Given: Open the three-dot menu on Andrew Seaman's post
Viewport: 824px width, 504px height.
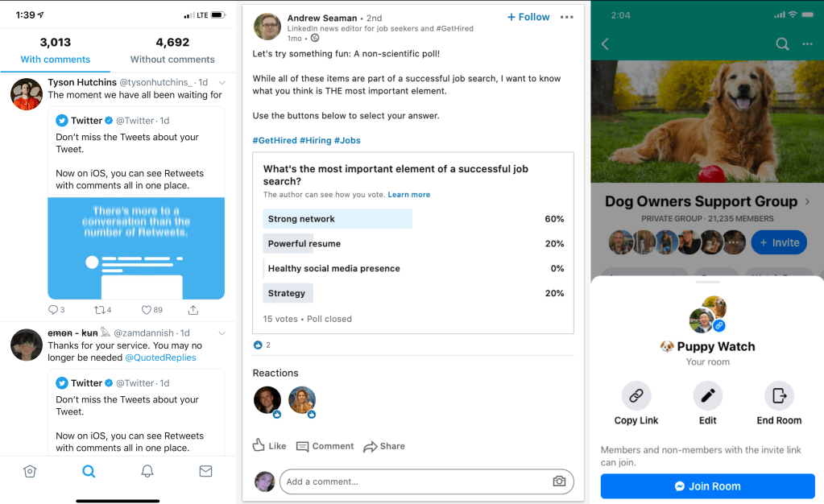Looking at the screenshot, I should [567, 17].
